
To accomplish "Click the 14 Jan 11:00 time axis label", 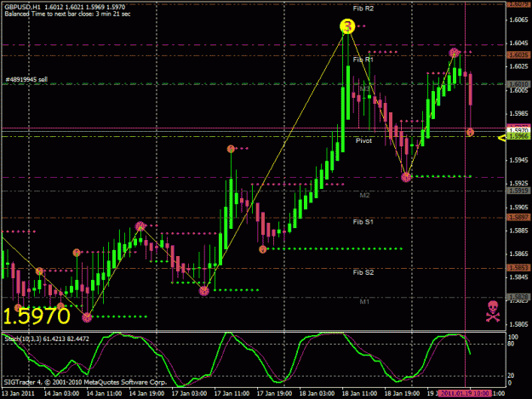I will coord(104,393).
